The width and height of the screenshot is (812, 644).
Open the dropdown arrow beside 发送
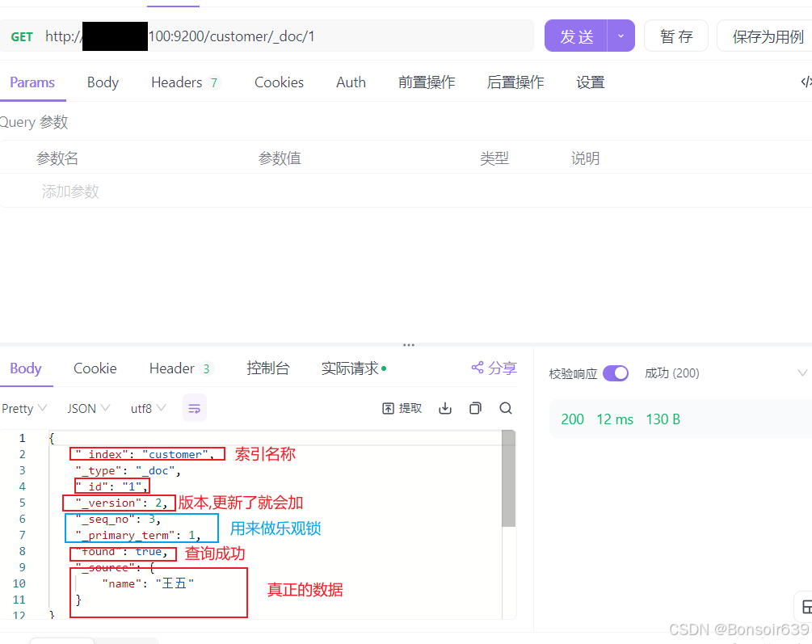click(x=621, y=36)
